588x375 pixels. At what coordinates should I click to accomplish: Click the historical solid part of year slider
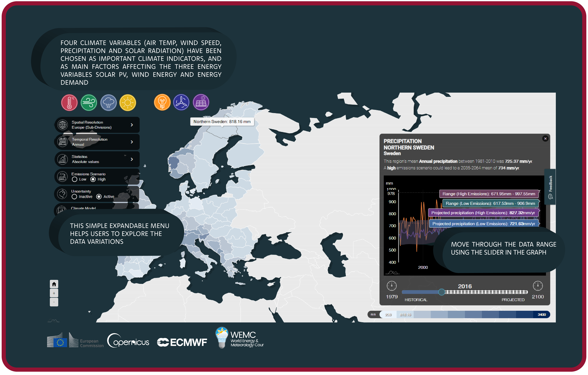coord(420,292)
